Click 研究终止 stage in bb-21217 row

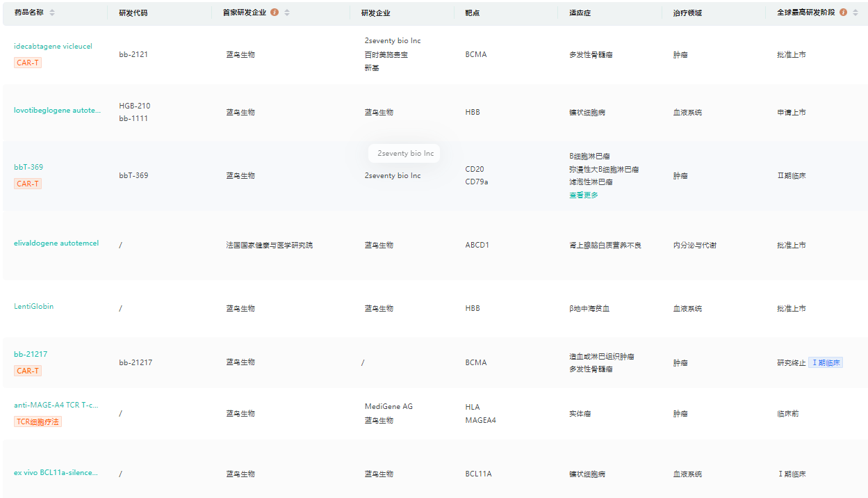pyautogui.click(x=792, y=362)
